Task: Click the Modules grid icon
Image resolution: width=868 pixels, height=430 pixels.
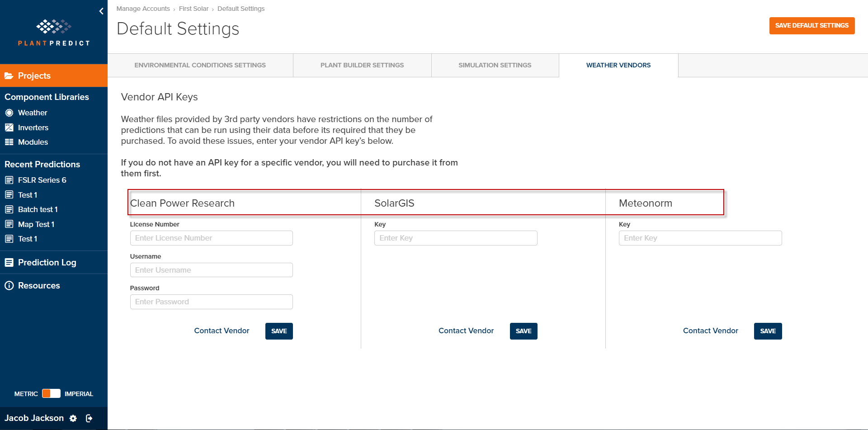Action: 9,142
